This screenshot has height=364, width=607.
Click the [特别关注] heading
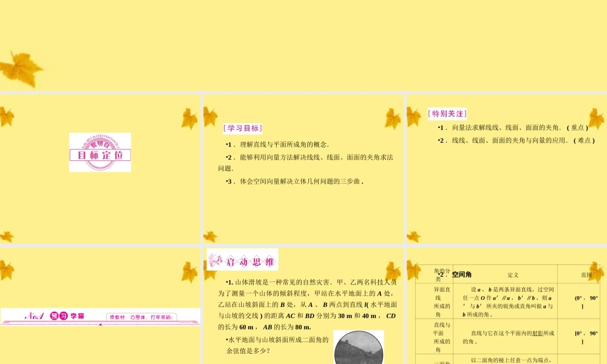447,113
